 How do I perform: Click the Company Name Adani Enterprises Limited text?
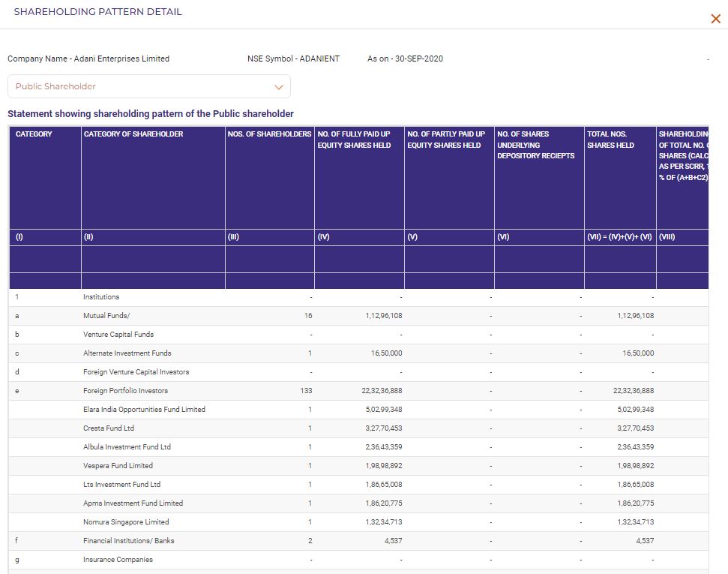88,59
